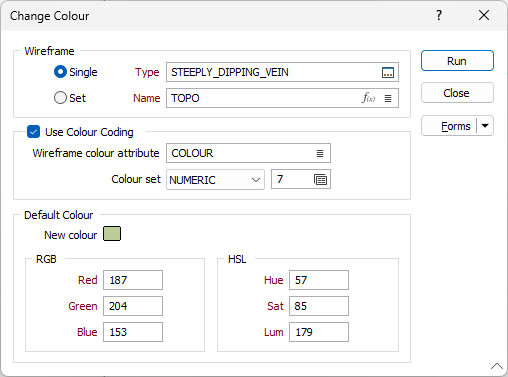Select the Set wireframe radio button
This screenshot has height=377, width=508.
click(x=60, y=98)
